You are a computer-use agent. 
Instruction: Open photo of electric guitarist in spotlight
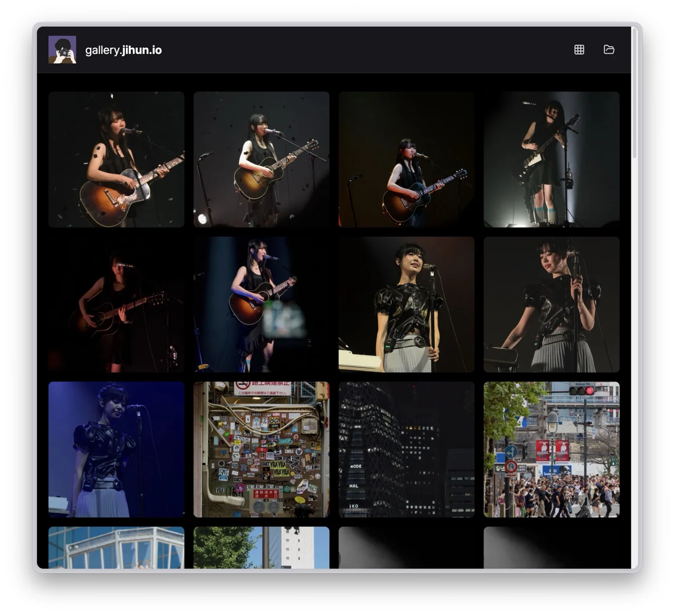pyautogui.click(x=552, y=160)
